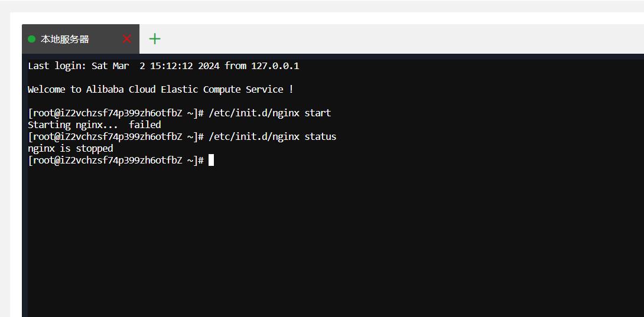Click 'Welcome to Alibaba Cloud' message line
The height and width of the screenshot is (317, 644).
(x=161, y=90)
